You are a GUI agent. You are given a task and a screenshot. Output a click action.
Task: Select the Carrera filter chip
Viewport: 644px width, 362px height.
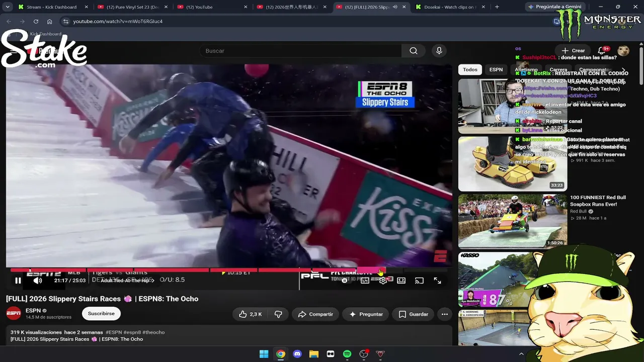[x=558, y=70]
